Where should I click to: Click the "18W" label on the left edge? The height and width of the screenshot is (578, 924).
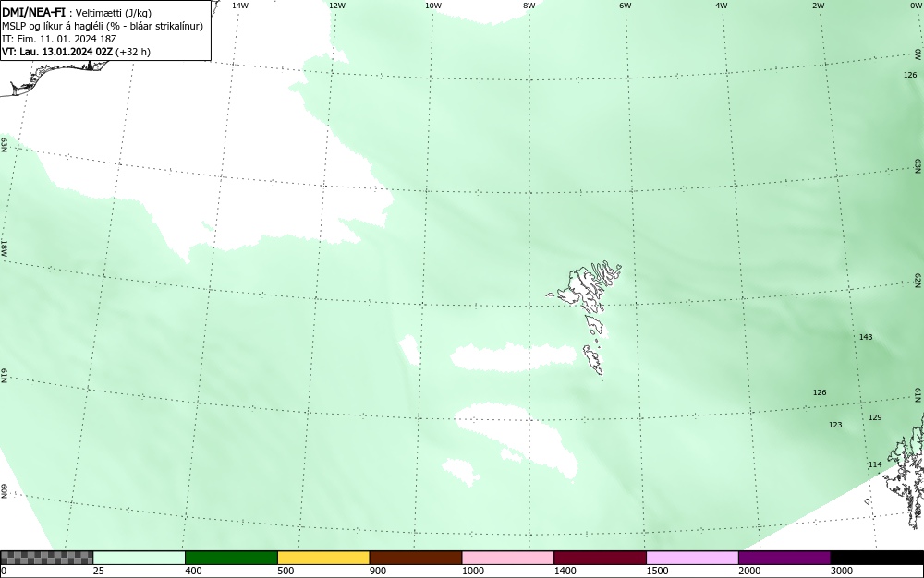pos(4,247)
